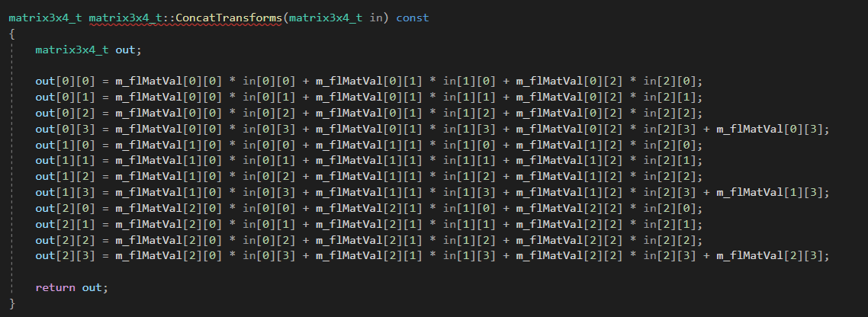Click the const keyword in the signature
The width and height of the screenshot is (868, 317).
(413, 18)
